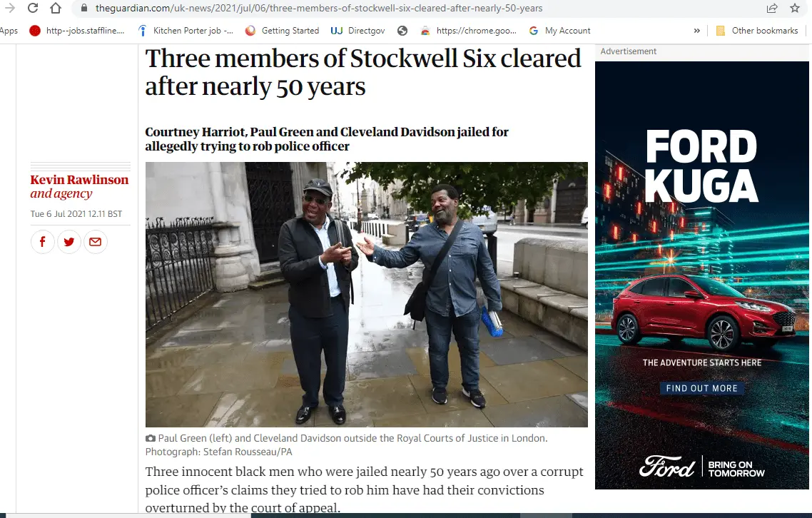Click the Find Out More Ford ad button
The image size is (812, 518).
[701, 388]
